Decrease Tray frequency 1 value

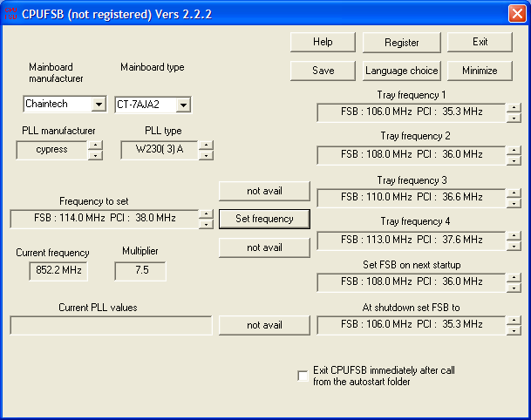tap(514, 119)
